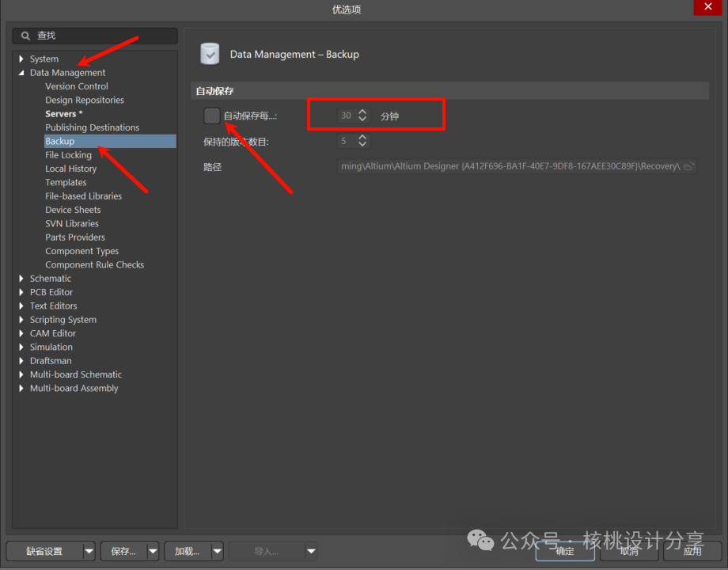This screenshot has width=728, height=570.
Task: Expand the PCB Editor tree node
Action: [21, 292]
